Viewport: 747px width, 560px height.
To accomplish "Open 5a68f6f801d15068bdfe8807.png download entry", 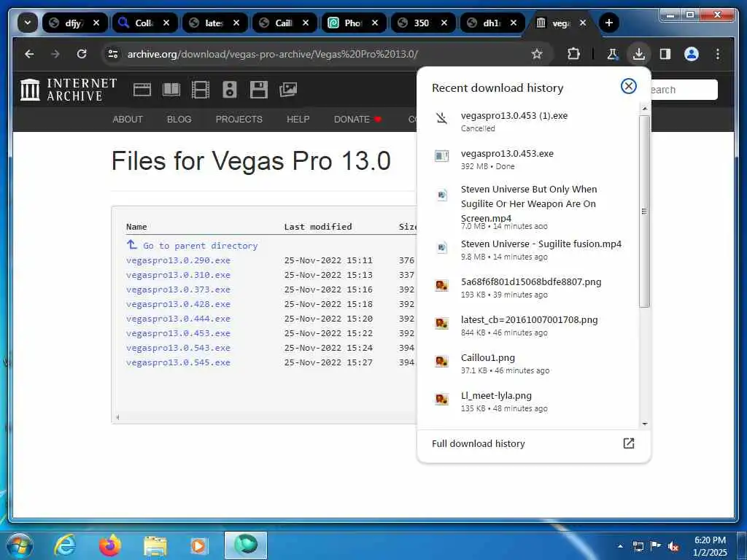I will 528,287.
